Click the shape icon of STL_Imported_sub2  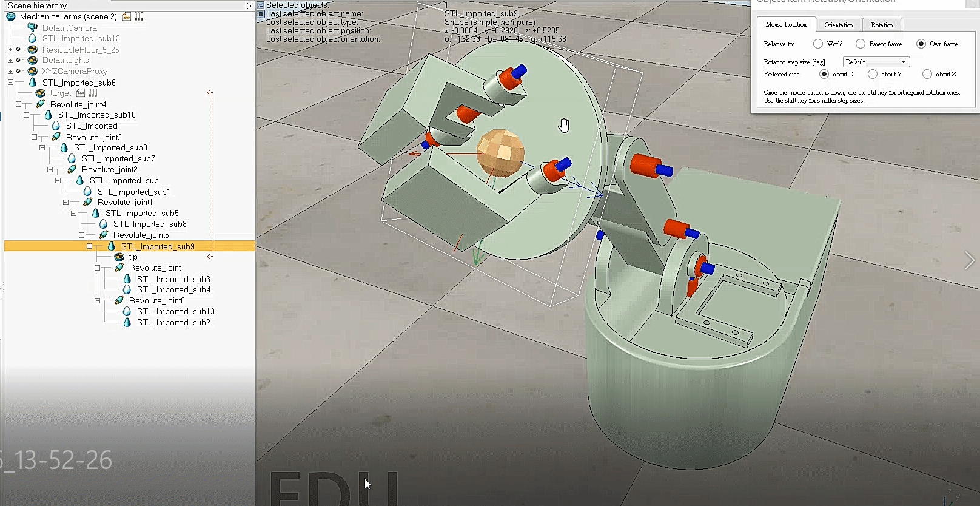[x=127, y=322]
